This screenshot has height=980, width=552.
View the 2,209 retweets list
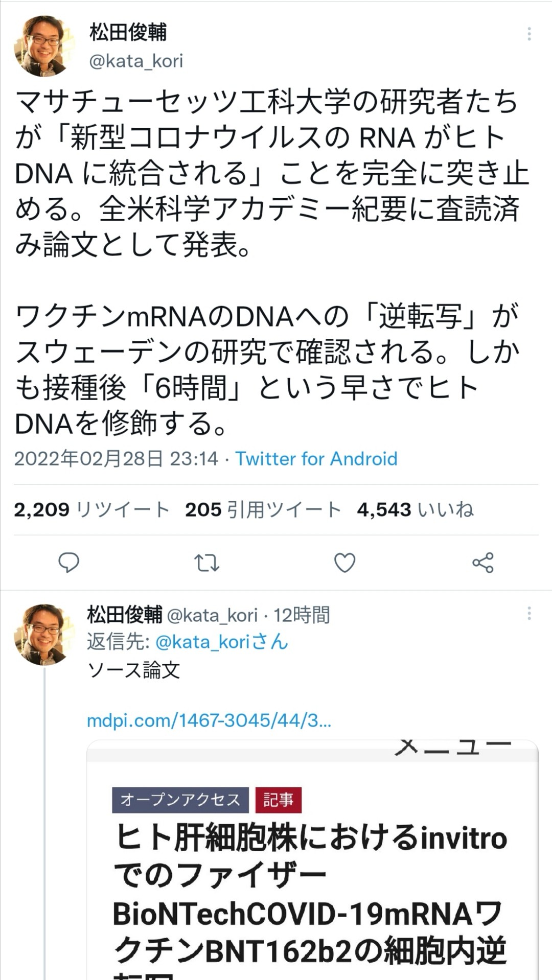coord(92,509)
